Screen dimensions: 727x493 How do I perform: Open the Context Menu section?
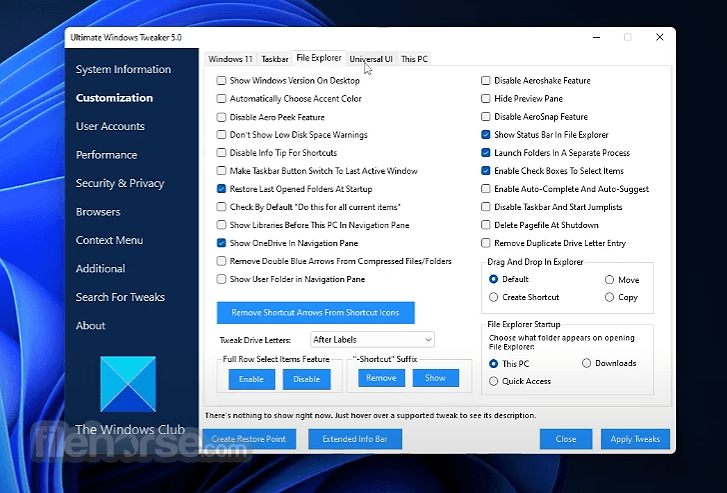109,240
